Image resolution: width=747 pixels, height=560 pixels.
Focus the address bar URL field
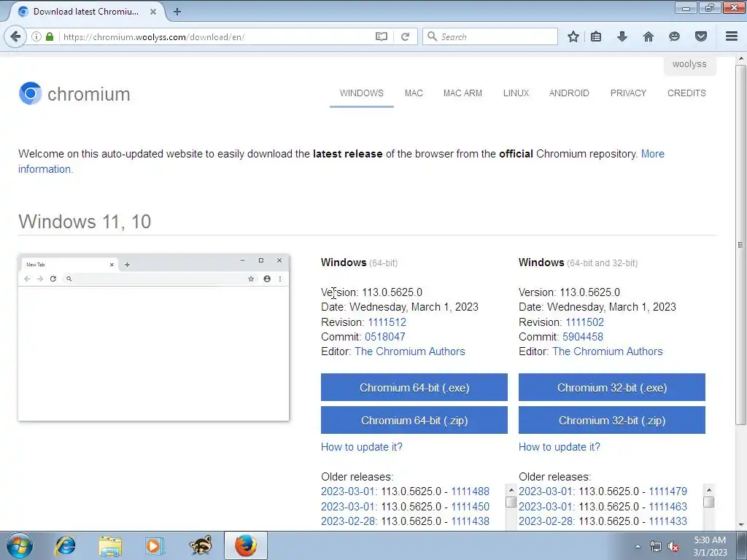pyautogui.click(x=217, y=36)
